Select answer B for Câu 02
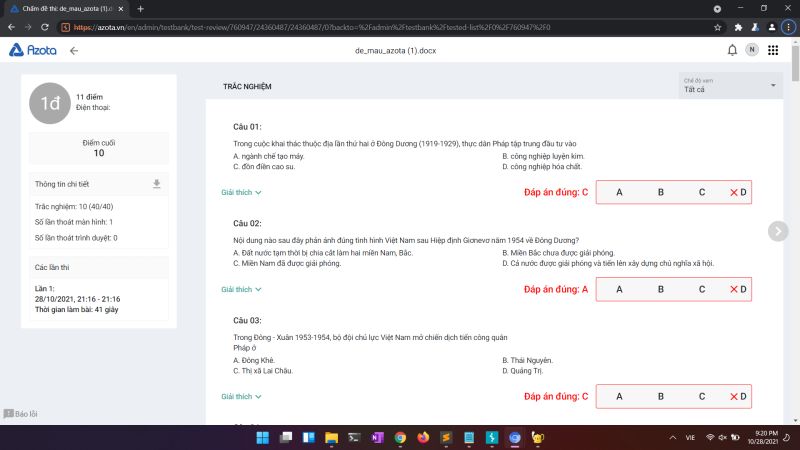The image size is (800, 450). 660,289
